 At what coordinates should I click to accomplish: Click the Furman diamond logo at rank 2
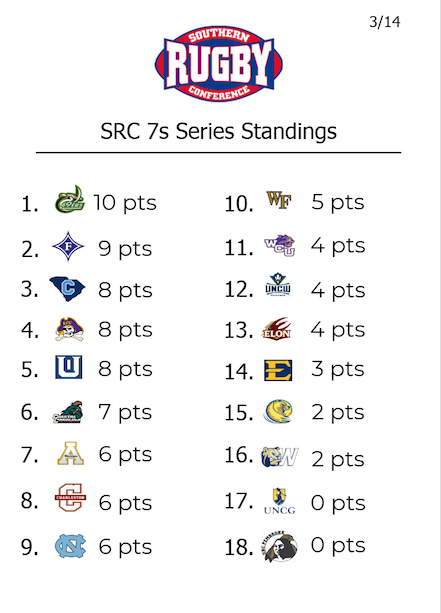(x=68, y=246)
